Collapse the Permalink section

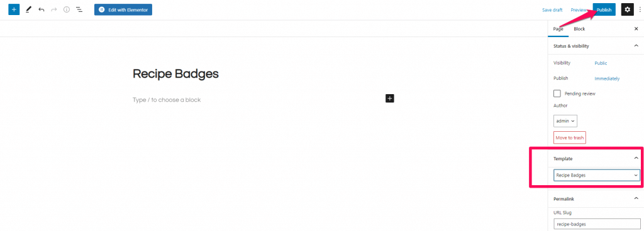[636, 198]
